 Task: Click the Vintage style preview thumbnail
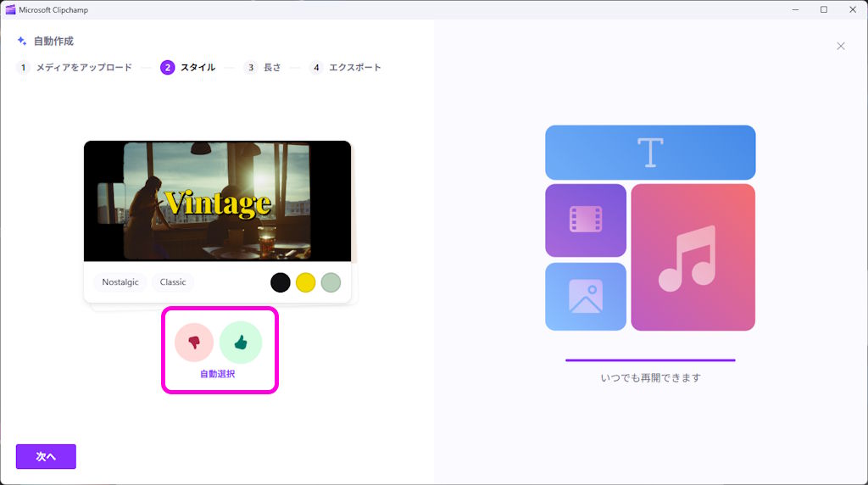(x=218, y=201)
